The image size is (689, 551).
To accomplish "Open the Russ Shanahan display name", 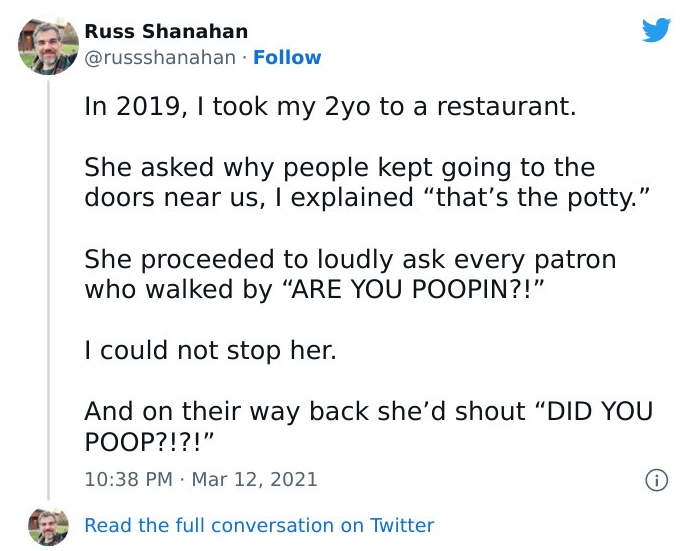I will tap(166, 32).
